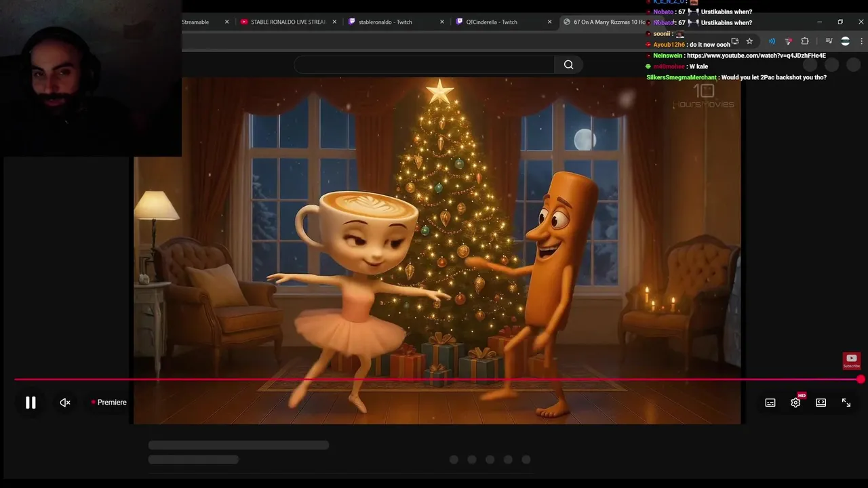Open the Chrome profile avatar
Viewport: 868px width, 488px height.
(845, 41)
